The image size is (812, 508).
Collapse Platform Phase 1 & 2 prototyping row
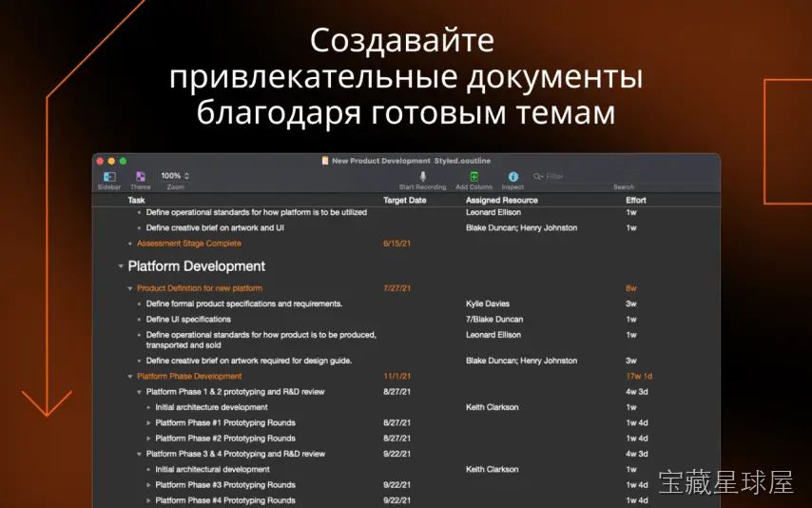click(x=139, y=392)
